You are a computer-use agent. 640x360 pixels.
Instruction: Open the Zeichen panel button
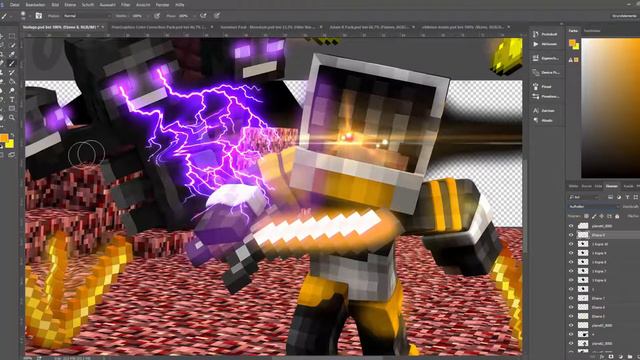545,111
